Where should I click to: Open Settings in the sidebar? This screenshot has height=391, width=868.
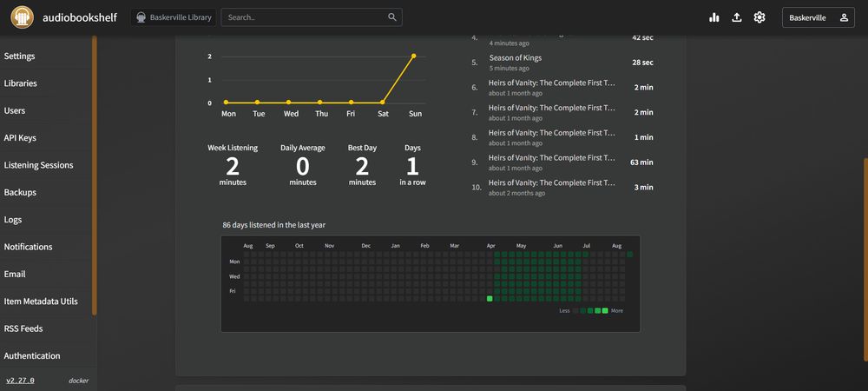point(46,56)
